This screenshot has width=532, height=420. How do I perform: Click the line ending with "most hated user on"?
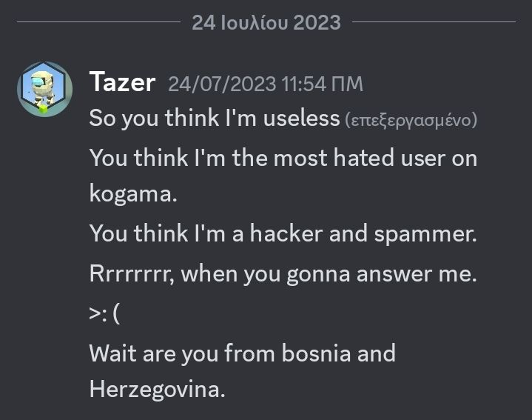pyautogui.click(x=283, y=159)
